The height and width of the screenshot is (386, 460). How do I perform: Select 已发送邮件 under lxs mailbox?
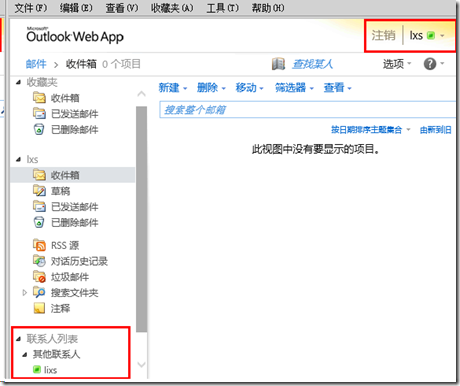pyautogui.click(x=75, y=207)
